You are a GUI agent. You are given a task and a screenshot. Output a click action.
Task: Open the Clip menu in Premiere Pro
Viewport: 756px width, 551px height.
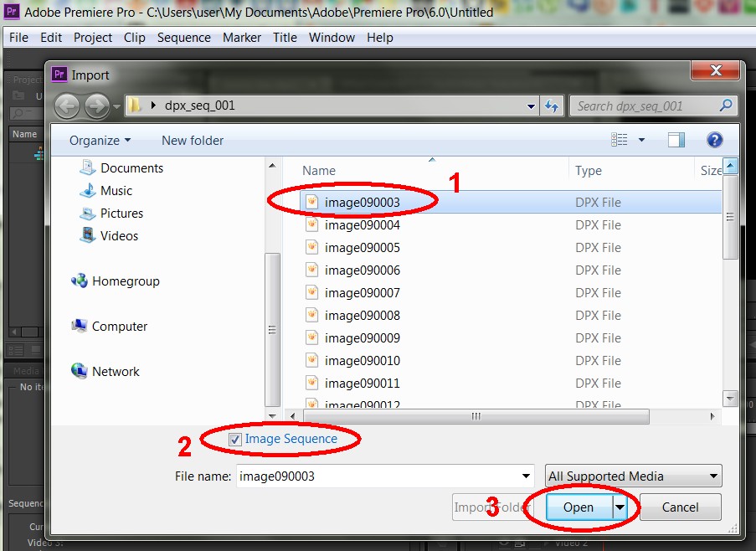tap(135, 38)
